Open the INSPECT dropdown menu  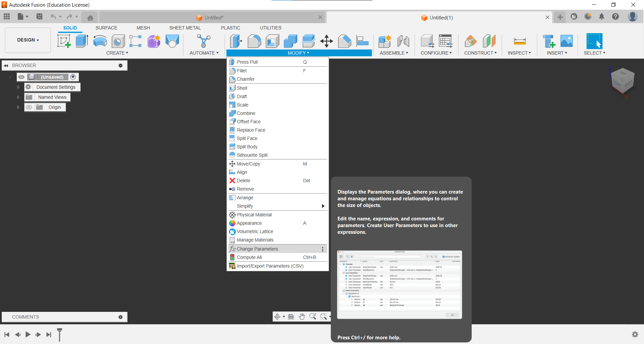pos(519,53)
